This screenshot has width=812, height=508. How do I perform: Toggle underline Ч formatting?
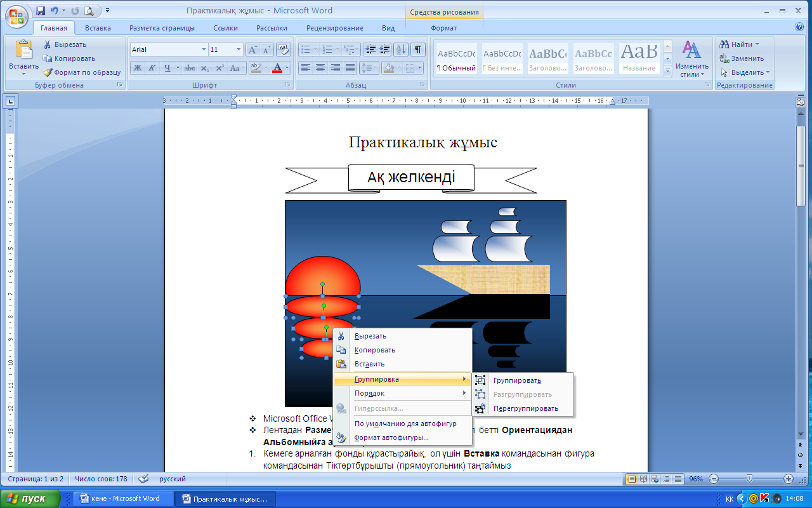(x=167, y=68)
